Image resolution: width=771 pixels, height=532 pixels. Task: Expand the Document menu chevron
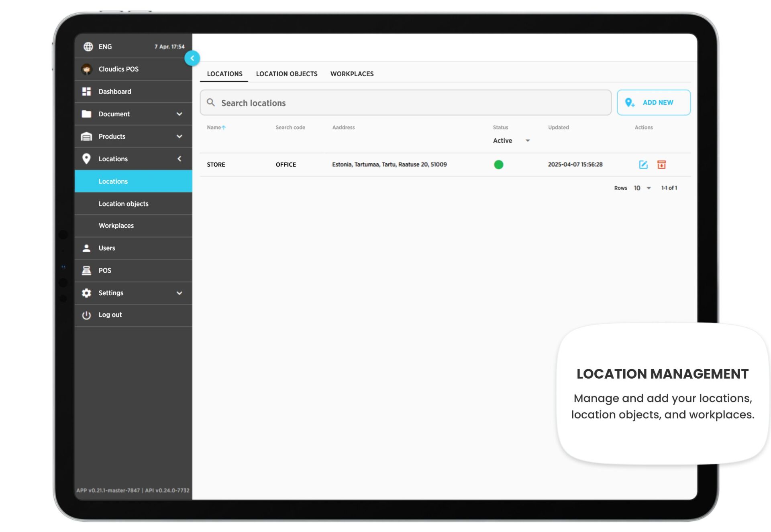[x=179, y=114]
